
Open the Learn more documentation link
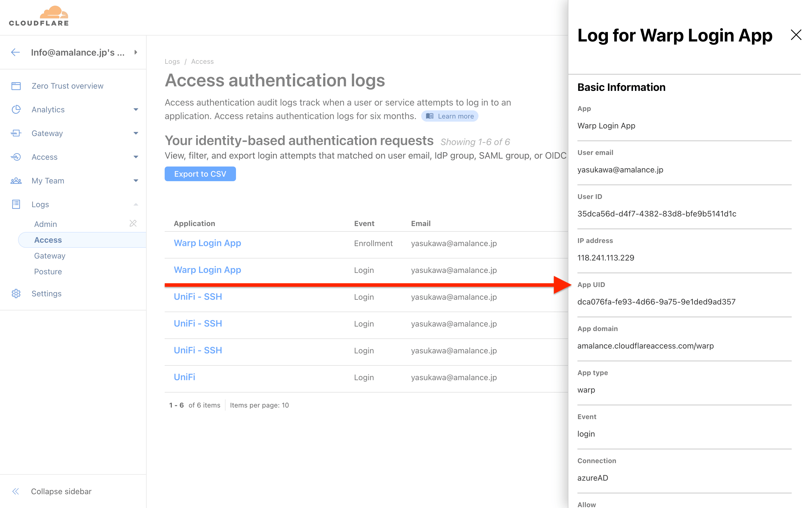[x=450, y=116]
